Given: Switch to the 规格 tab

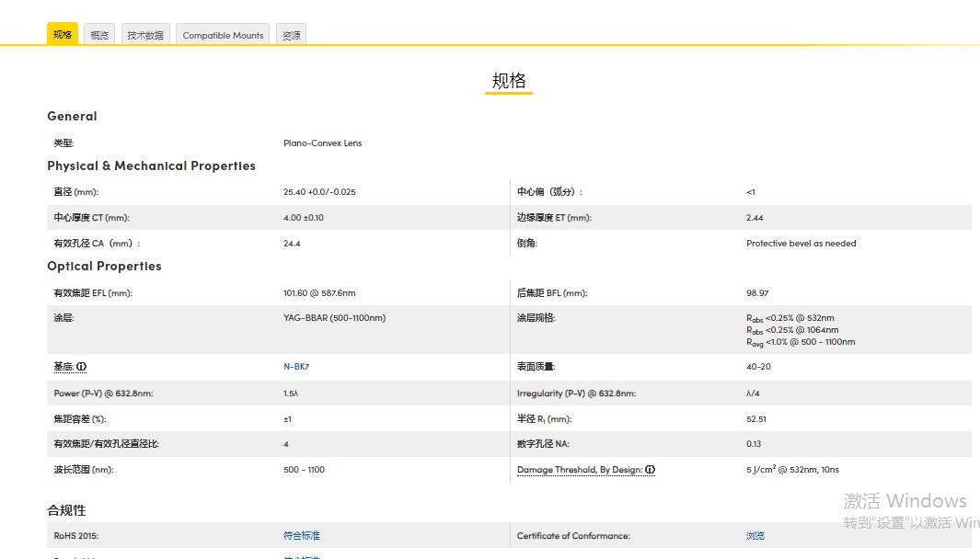Looking at the screenshot, I should tap(63, 34).
